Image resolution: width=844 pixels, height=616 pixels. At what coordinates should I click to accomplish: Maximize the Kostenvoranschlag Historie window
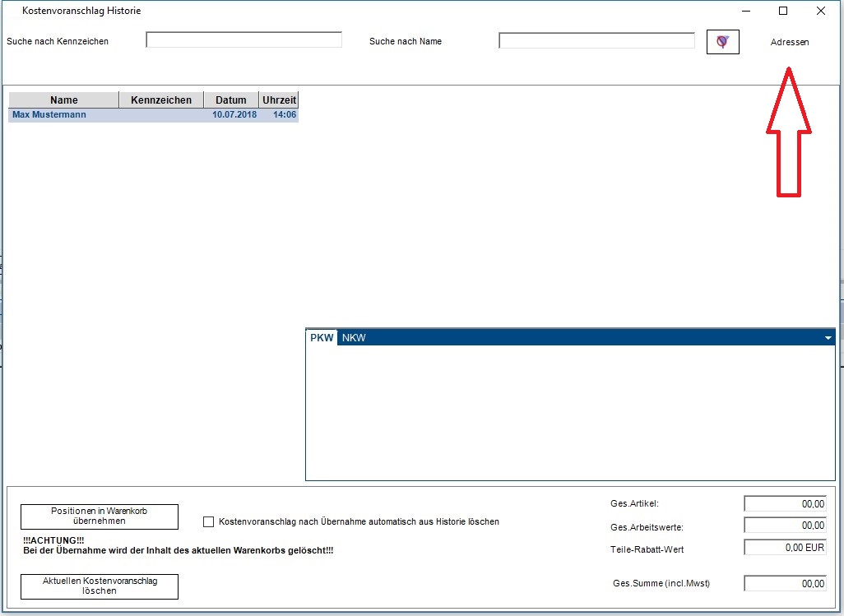click(783, 11)
